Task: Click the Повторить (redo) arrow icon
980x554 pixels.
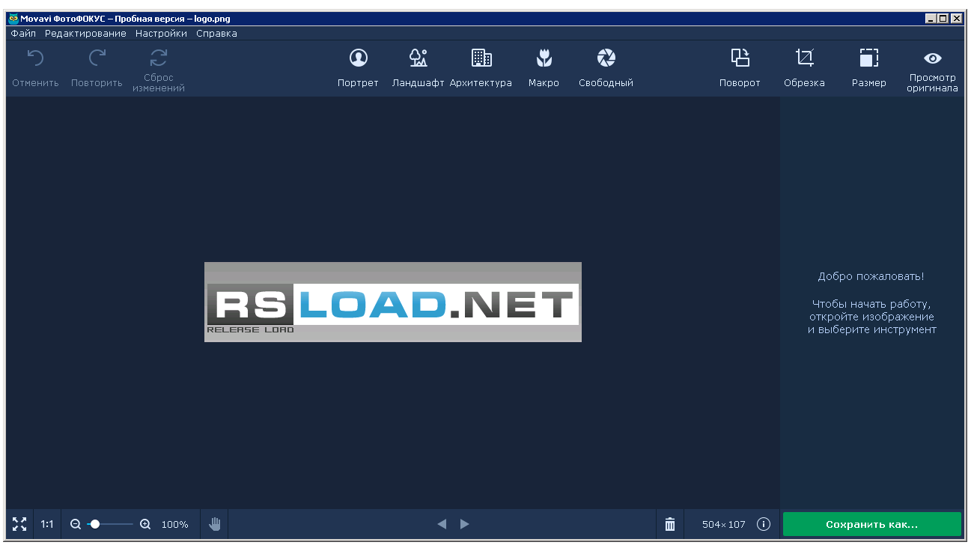Action: tap(97, 58)
